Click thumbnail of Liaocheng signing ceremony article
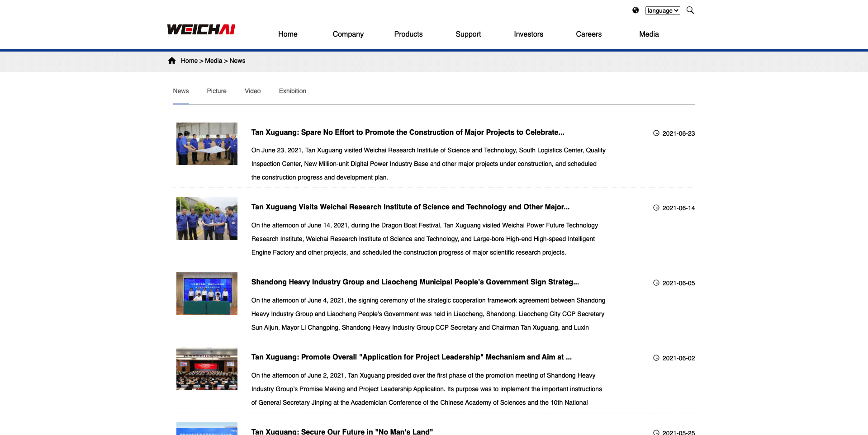The height and width of the screenshot is (435, 868). tap(207, 293)
